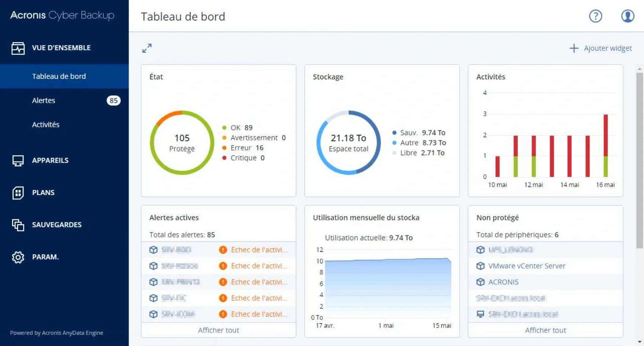Click the 21.18 To storage donut chart
This screenshot has height=346, width=644.
coord(348,143)
